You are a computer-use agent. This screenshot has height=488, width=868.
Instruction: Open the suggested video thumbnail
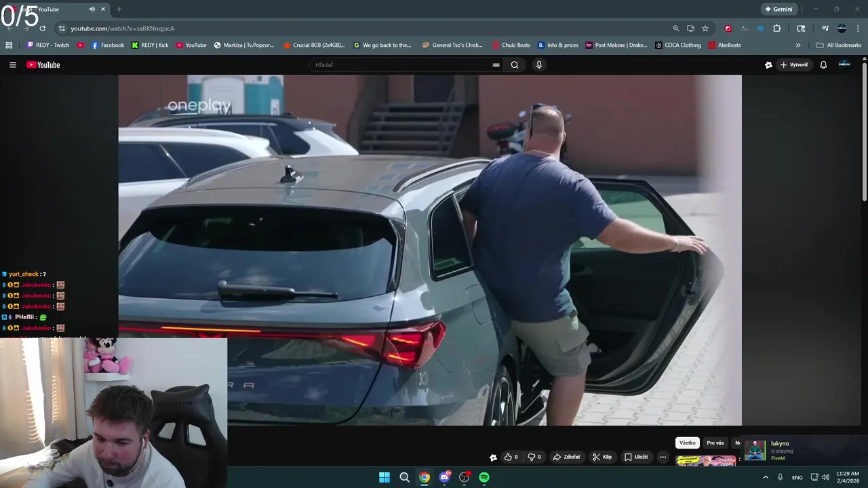pyautogui.click(x=705, y=461)
